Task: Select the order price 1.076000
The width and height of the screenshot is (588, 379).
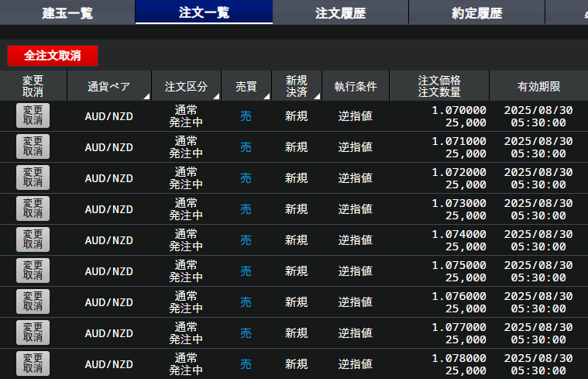Action: 459,296
